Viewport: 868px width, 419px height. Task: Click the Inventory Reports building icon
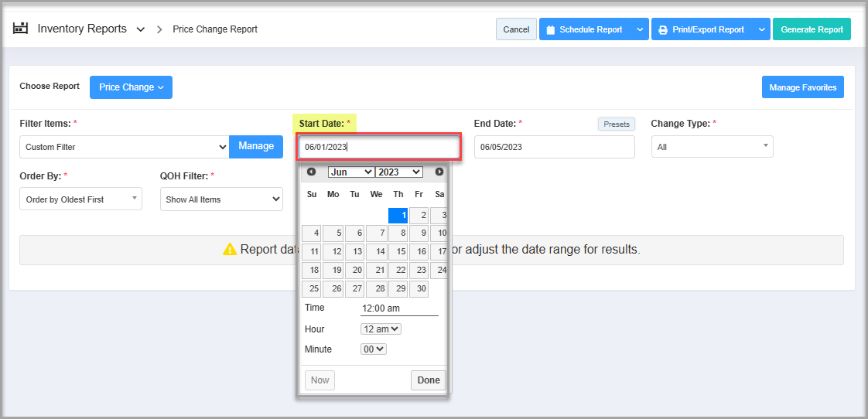(21, 29)
